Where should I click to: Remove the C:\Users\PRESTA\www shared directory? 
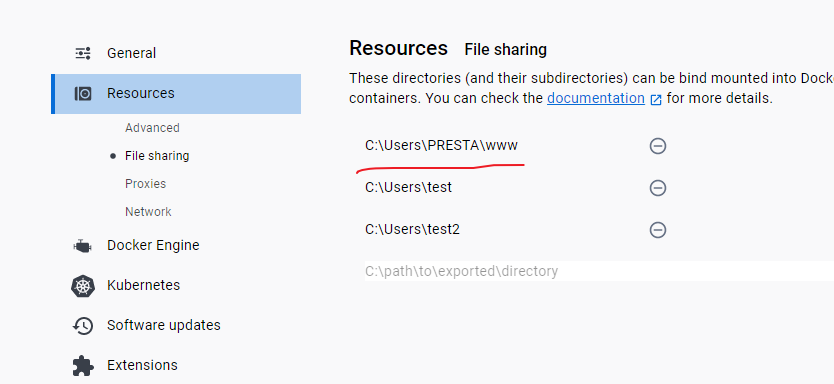[658, 146]
